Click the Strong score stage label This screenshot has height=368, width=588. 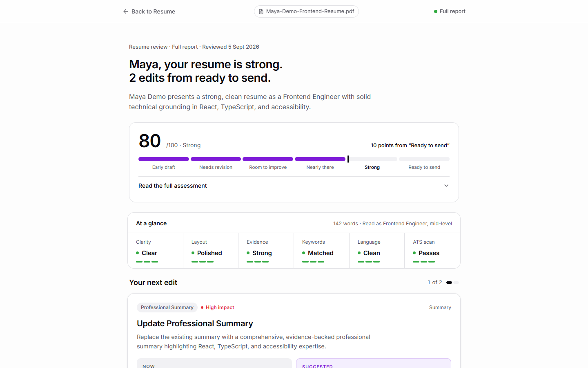[x=372, y=167]
